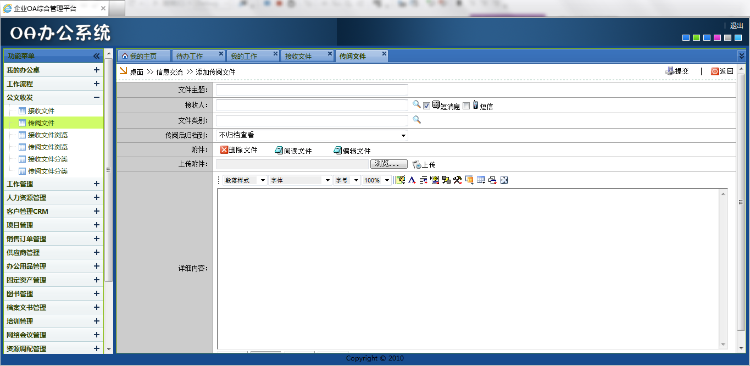Open 接收文件浏览 in the sidebar tree
The width and height of the screenshot is (750, 366).
click(x=47, y=135)
